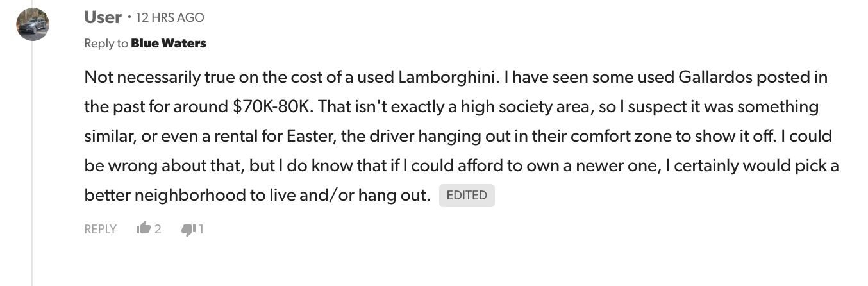Click the User name heading
The width and height of the screenshot is (868, 286).
pyautogui.click(x=103, y=17)
